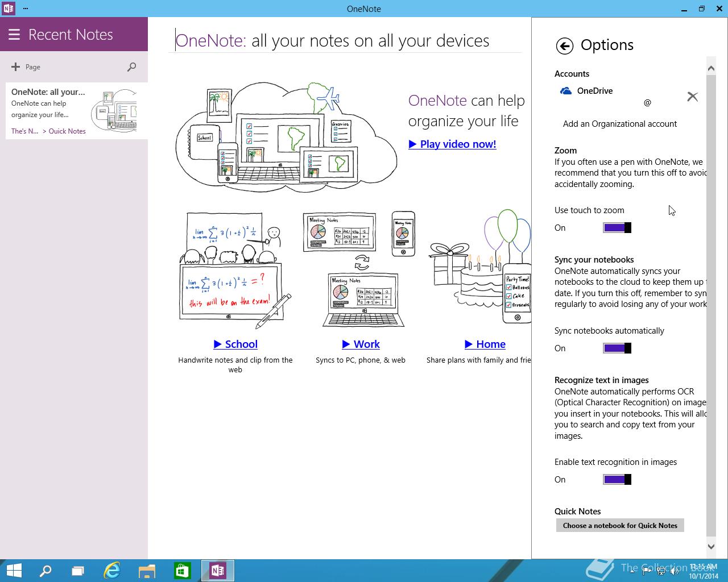The width and height of the screenshot is (728, 582).
Task: Click the OneNote app icon in title bar
Action: 9,9
